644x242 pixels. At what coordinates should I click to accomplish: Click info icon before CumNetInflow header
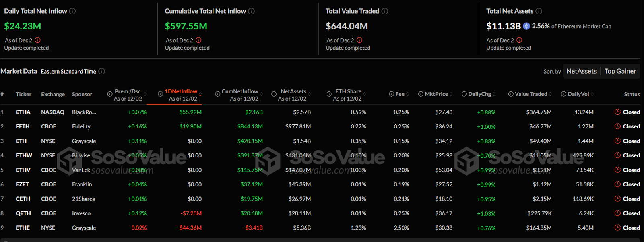217,94
